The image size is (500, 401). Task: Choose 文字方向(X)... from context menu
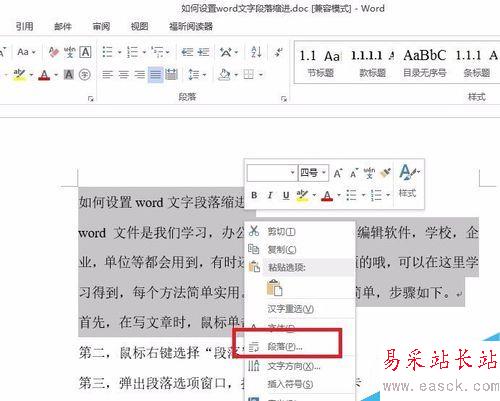tap(300, 366)
